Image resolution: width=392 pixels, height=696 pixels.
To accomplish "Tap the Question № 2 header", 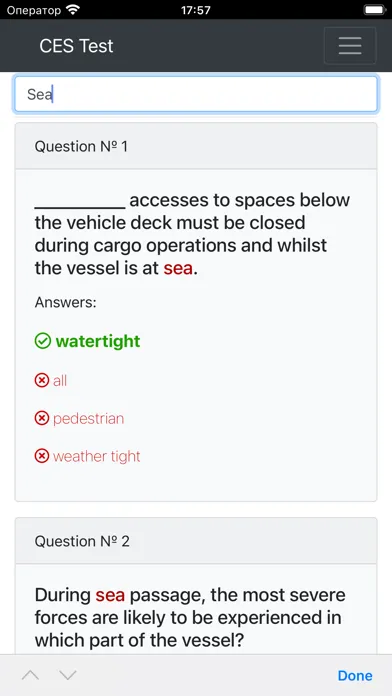I will click(x=196, y=541).
